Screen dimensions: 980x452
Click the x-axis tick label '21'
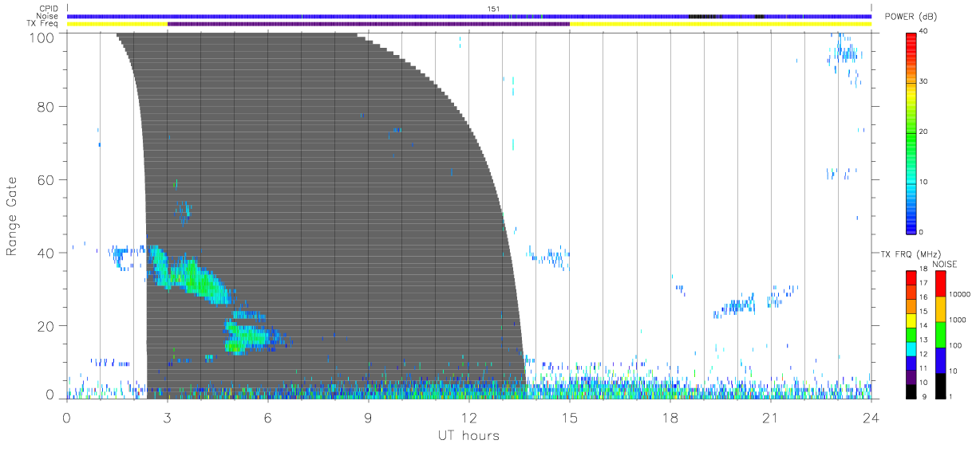click(x=770, y=417)
